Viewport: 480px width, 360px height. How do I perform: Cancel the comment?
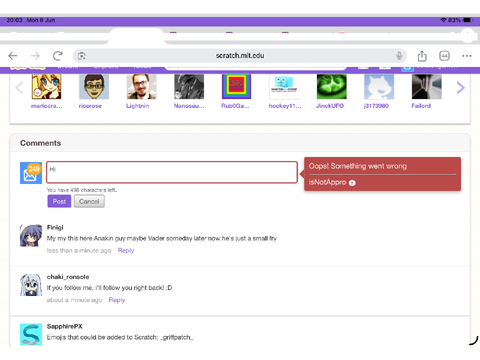89,201
